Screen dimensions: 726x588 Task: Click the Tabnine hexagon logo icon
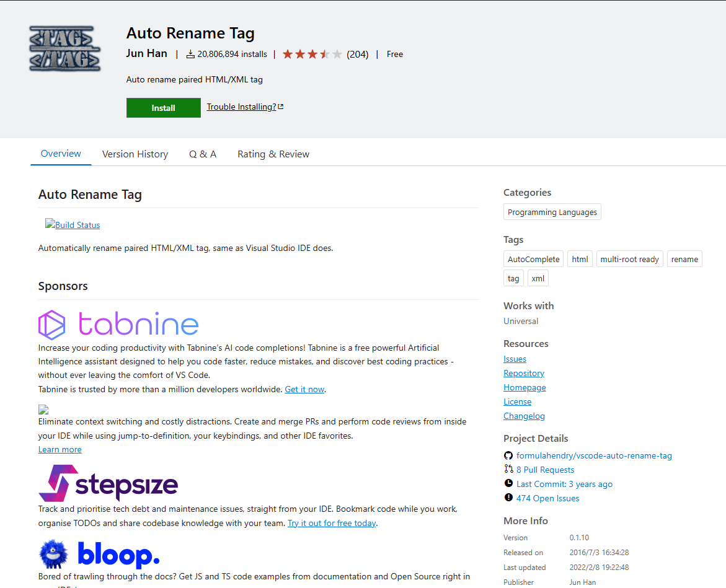click(x=51, y=325)
